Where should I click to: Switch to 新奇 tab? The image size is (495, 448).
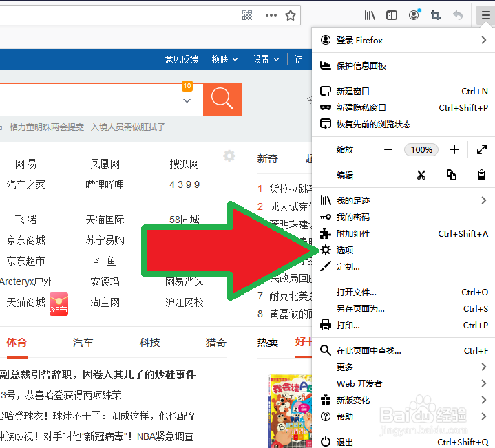tap(268, 158)
